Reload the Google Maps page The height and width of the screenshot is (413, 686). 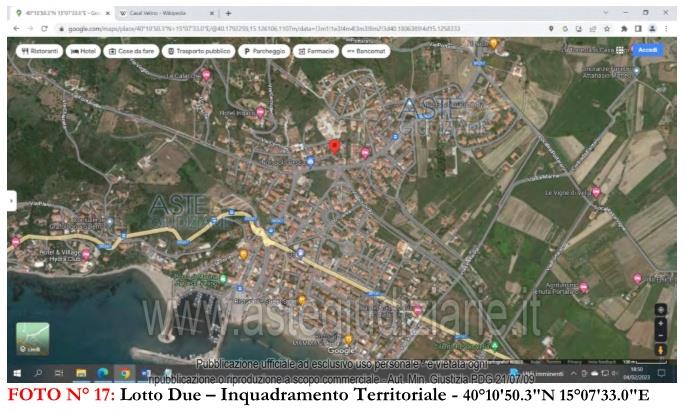[x=44, y=28]
